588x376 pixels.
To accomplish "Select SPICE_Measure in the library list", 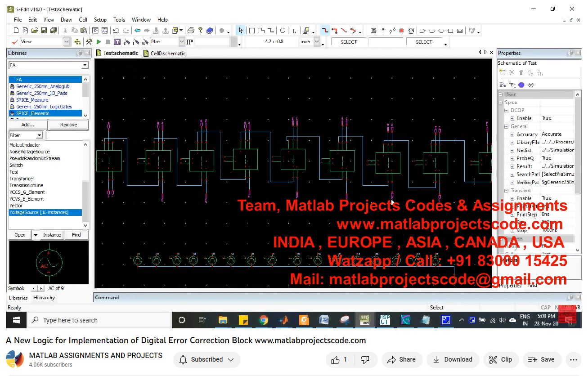I will 32,100.
